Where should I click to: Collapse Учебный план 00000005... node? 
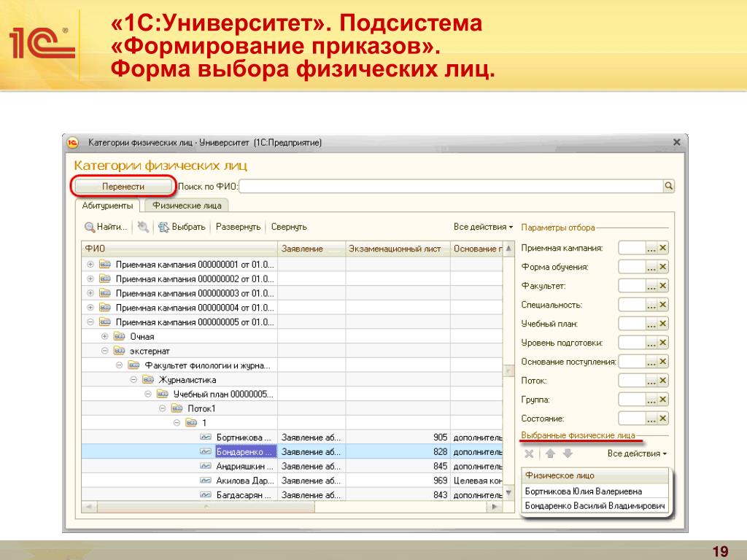click(148, 394)
